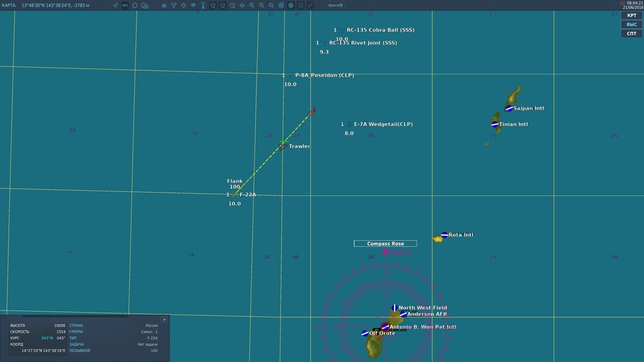Click the ТИП value F-22A in panel
644x362 pixels.
click(x=153, y=338)
